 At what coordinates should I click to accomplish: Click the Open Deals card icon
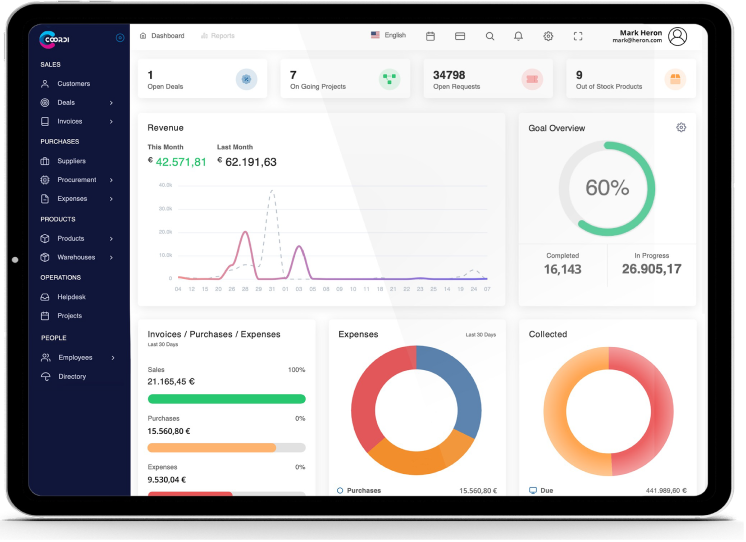246,79
